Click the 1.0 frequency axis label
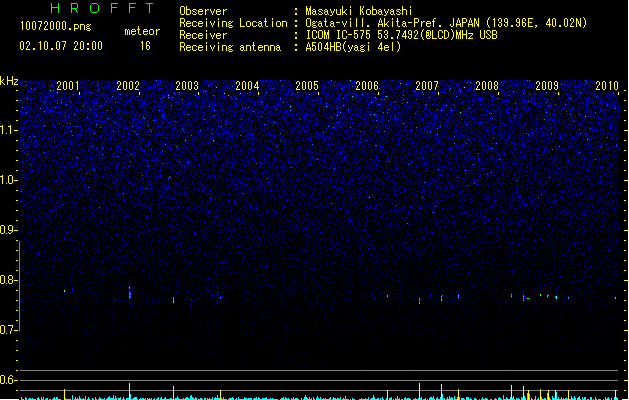 pos(8,180)
